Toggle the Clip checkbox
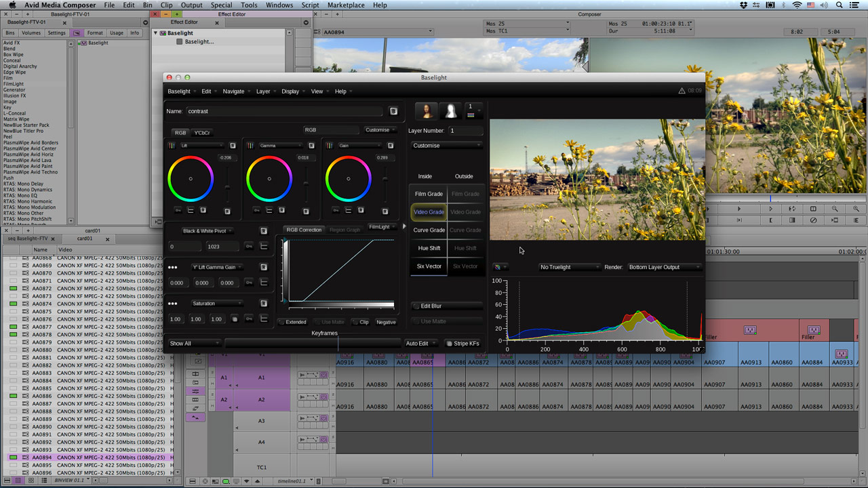Image resolution: width=868 pixels, height=488 pixels. tap(355, 322)
